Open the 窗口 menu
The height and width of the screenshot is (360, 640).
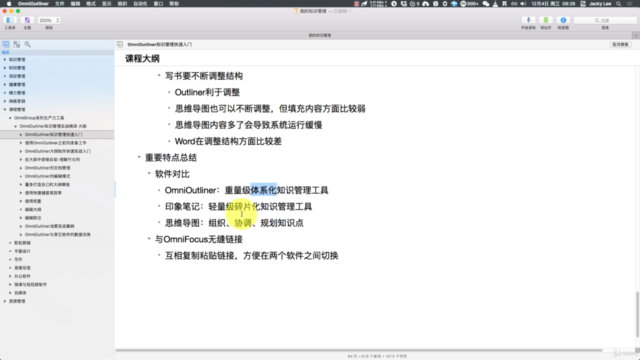point(158,4)
